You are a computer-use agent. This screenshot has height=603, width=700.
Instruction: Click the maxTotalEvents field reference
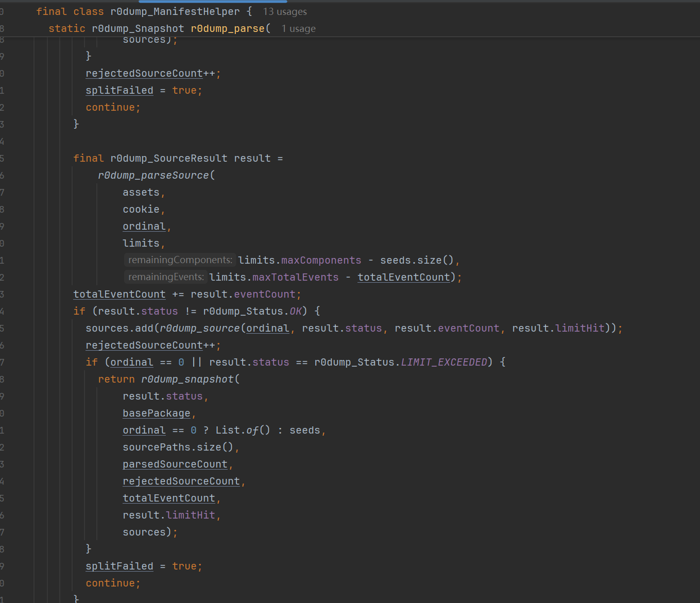click(x=296, y=277)
